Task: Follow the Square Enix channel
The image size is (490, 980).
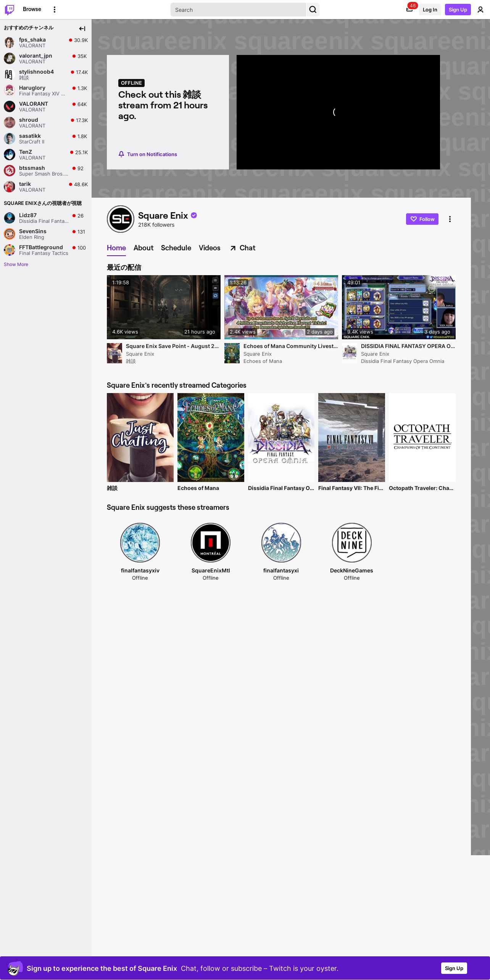Action: (x=422, y=219)
